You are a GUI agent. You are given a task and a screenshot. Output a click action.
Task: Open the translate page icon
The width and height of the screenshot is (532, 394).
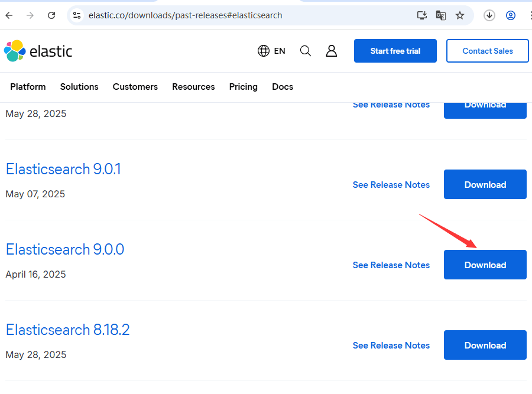(x=441, y=15)
